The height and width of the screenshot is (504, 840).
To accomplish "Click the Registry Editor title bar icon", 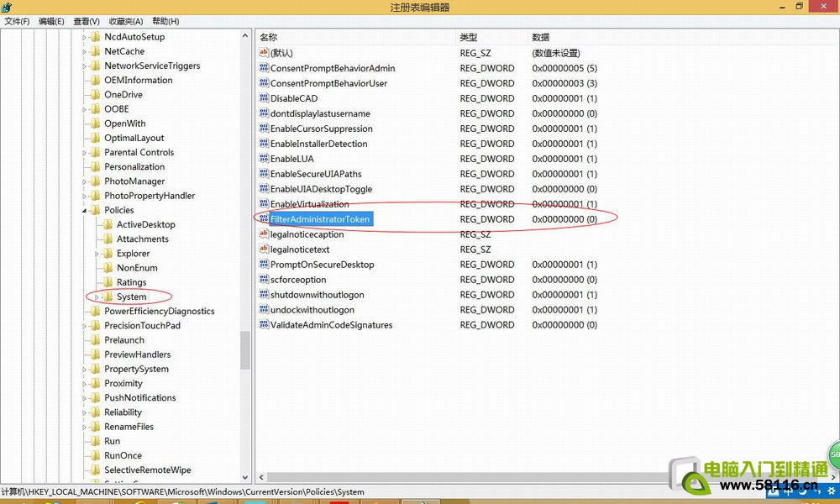I will pos(7,7).
